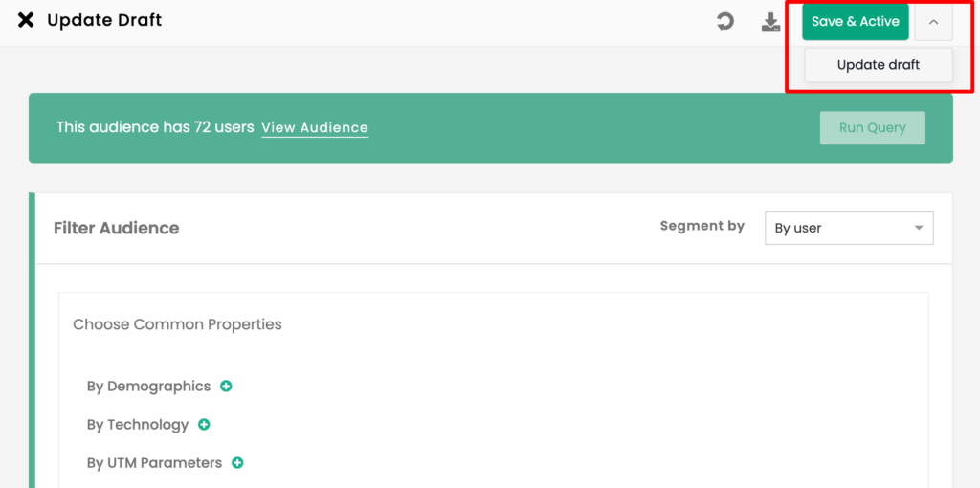The image size is (980, 488).
Task: Open the Segment by 'By user' dropdown
Action: click(849, 228)
